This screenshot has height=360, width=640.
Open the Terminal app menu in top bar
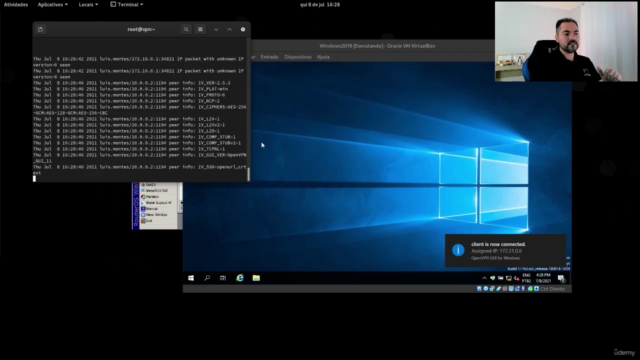pos(127,4)
